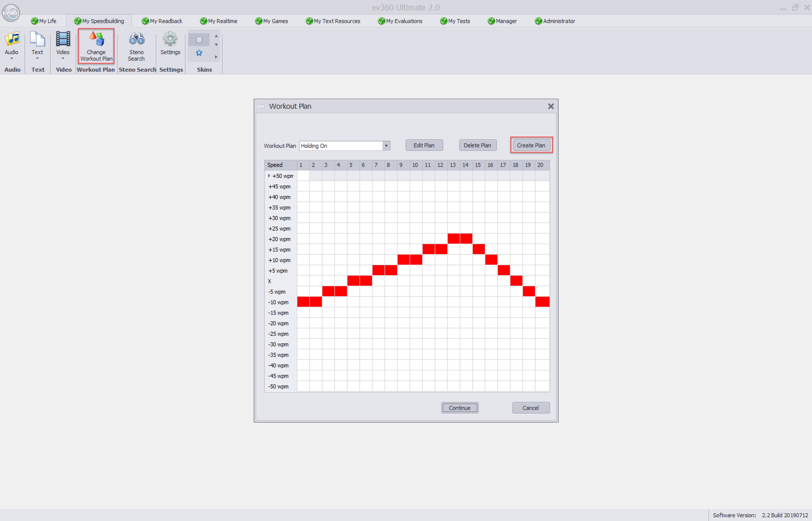This screenshot has width=812, height=521.
Task: Select the -30 wpm row label
Action: 279,344
